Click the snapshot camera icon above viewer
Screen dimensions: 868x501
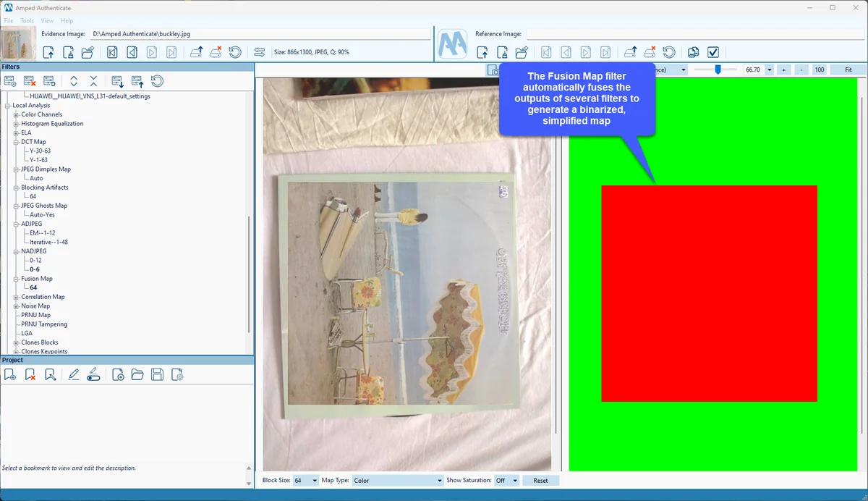493,70
